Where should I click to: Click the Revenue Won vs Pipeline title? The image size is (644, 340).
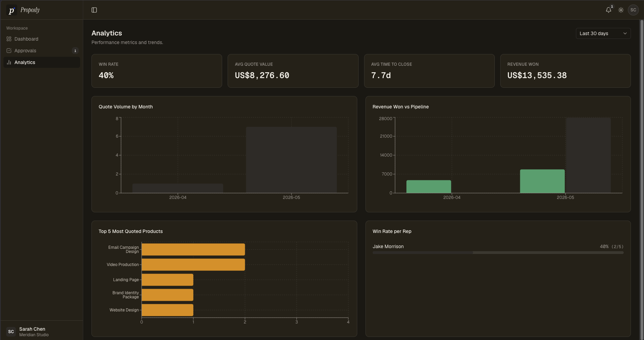point(401,107)
